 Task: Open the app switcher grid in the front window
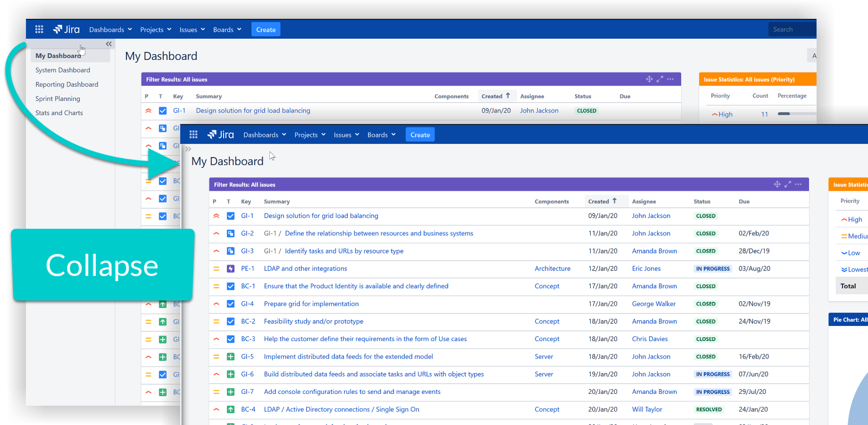pos(193,135)
